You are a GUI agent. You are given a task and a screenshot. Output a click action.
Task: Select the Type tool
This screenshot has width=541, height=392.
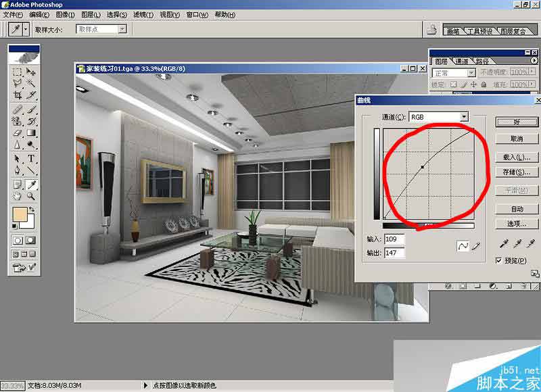click(x=31, y=159)
